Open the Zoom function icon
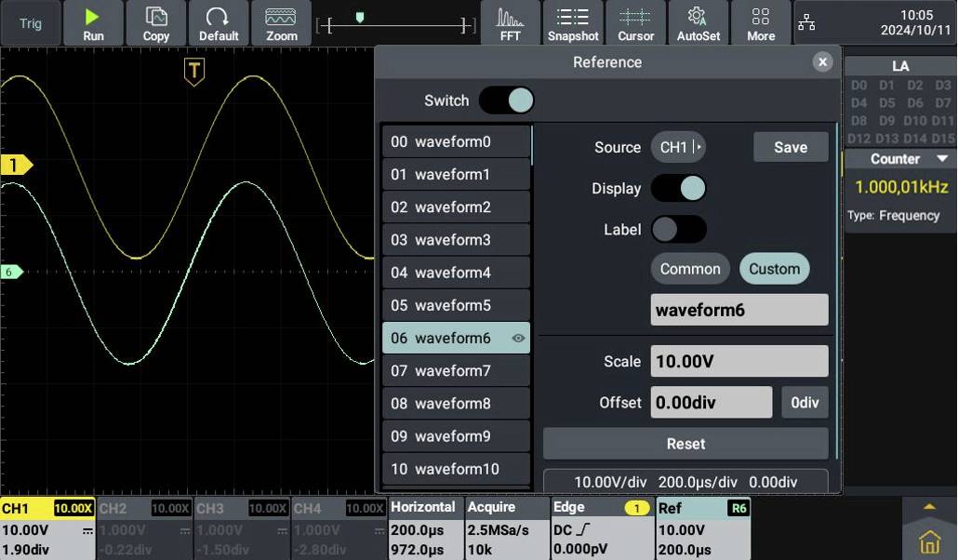This screenshot has height=560, width=958. tap(281, 22)
